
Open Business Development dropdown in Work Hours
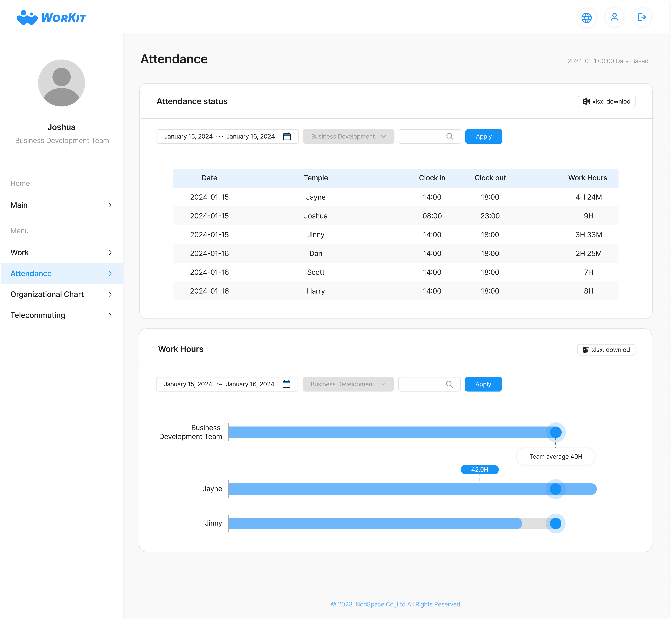click(x=348, y=384)
